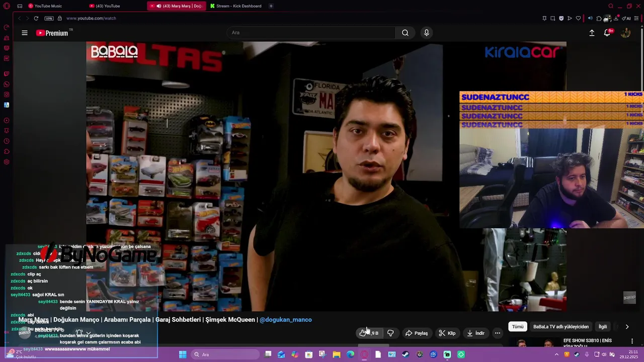Image resolution: width=644 pixels, height=362 pixels.
Task: Open weather widget showing 2°C
Action: (20, 354)
